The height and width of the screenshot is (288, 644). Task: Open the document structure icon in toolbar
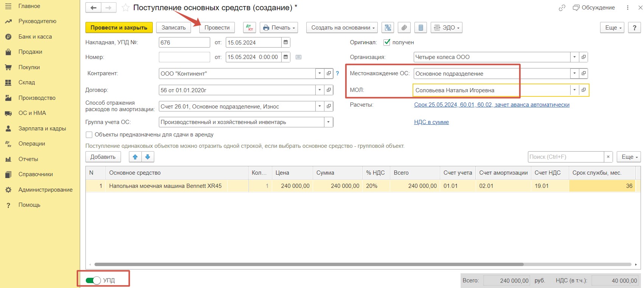(388, 28)
